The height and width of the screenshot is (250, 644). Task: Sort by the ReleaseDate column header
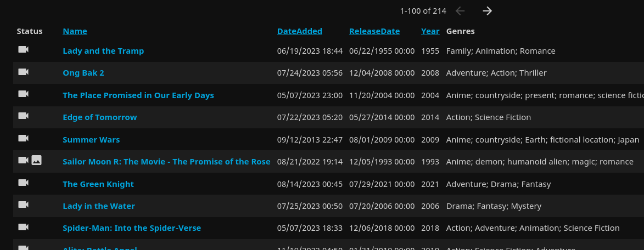pyautogui.click(x=374, y=31)
